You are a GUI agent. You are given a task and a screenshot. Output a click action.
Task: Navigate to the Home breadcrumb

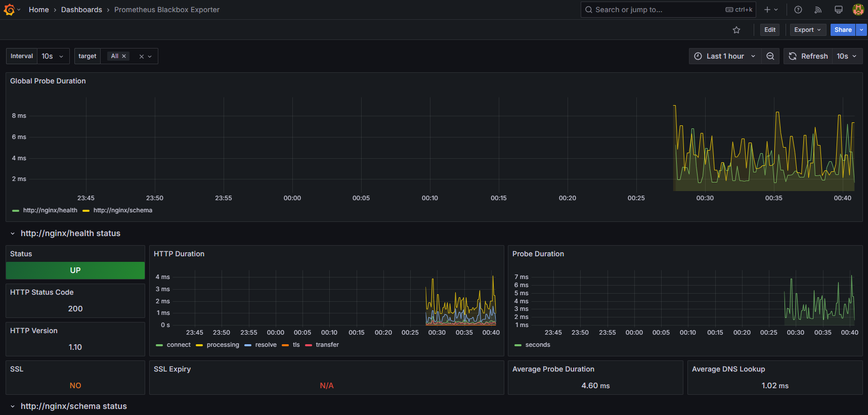point(39,10)
